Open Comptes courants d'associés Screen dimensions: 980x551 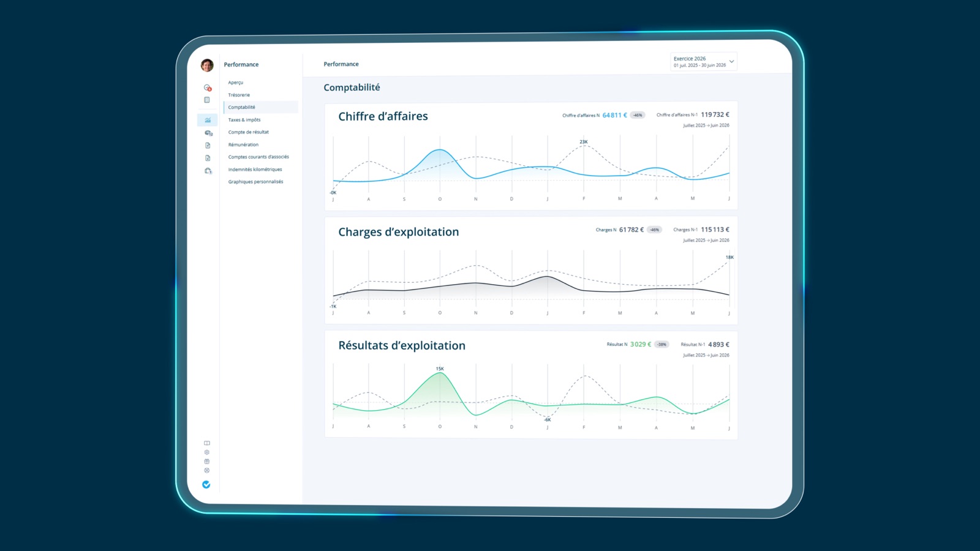click(x=258, y=157)
